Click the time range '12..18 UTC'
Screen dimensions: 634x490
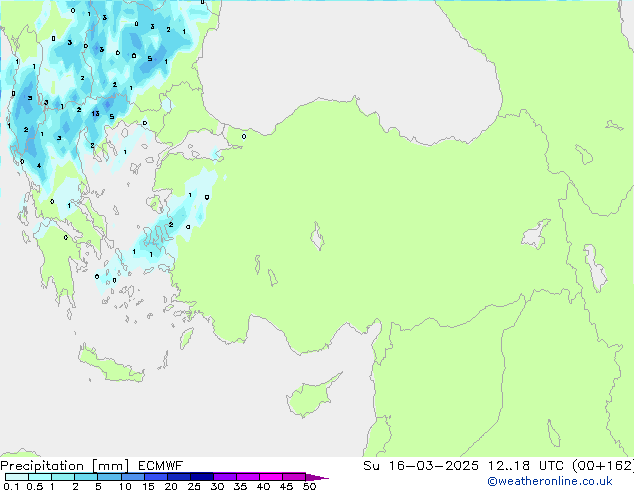coord(526,466)
